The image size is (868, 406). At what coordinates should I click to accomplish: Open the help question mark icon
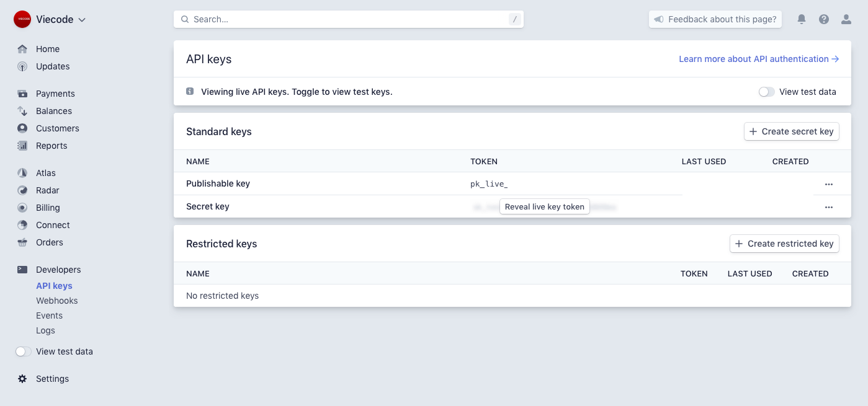pos(823,19)
